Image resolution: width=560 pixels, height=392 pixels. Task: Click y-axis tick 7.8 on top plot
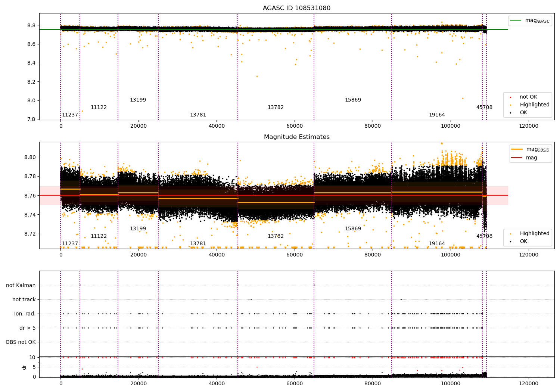(32, 119)
